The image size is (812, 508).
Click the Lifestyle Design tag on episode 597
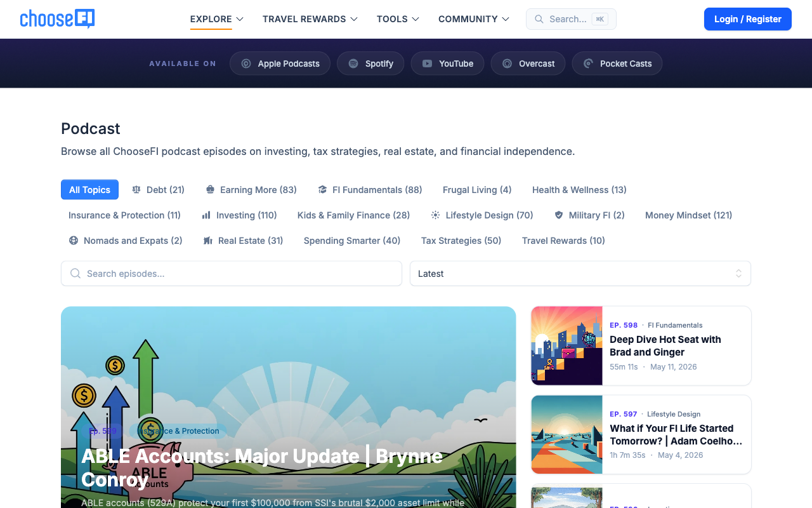(x=674, y=414)
